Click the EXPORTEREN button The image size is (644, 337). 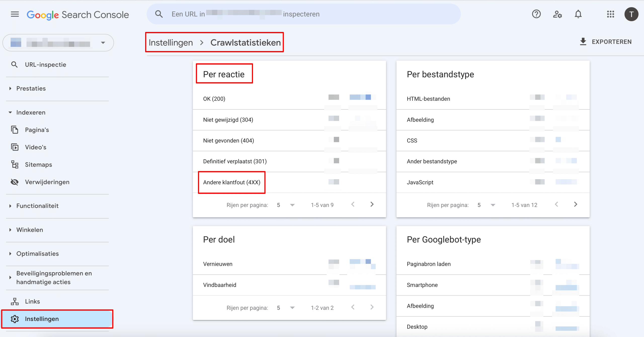606,42
